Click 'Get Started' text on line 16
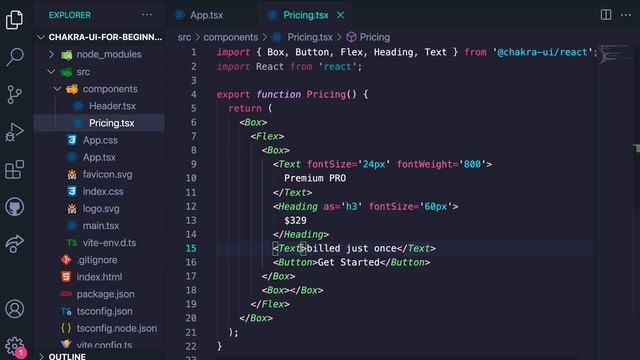Image resolution: width=640 pixels, height=360 pixels. (x=349, y=262)
